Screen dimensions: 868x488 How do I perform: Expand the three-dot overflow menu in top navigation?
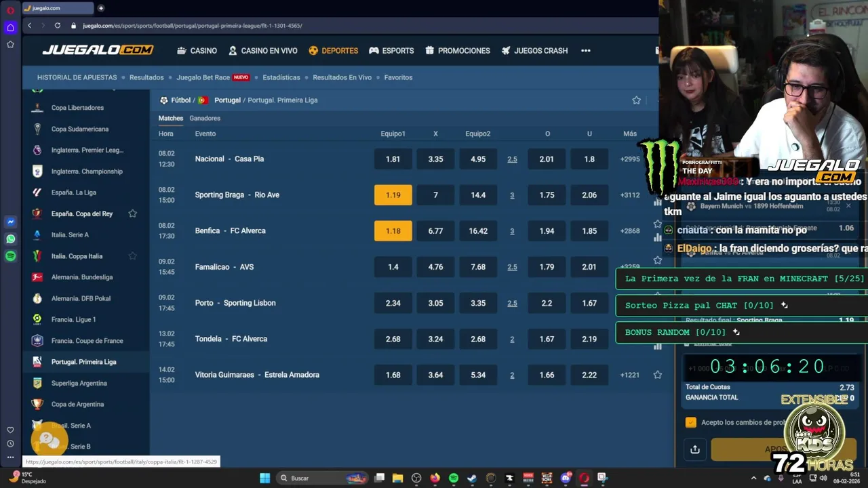(586, 51)
